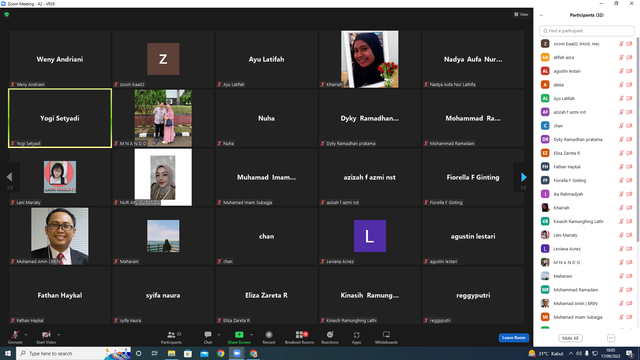The width and height of the screenshot is (640, 360).
Task: Click M N A N D O avatar in list
Action: [x=545, y=262]
